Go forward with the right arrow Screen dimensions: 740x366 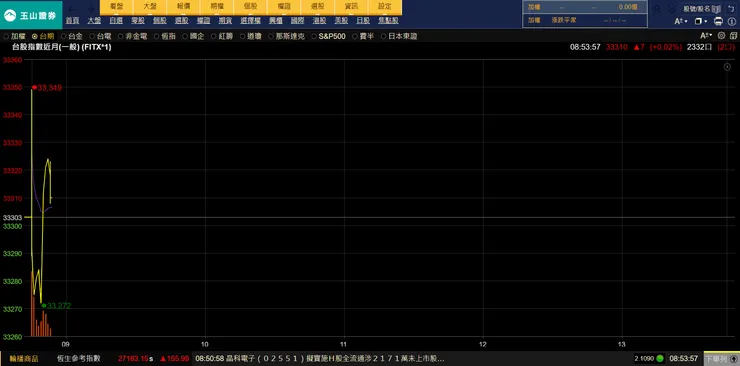[x=91, y=9]
